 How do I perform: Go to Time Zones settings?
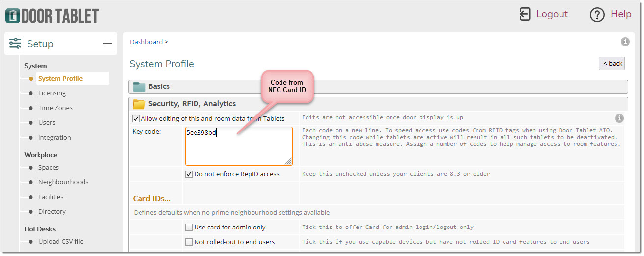(55, 108)
